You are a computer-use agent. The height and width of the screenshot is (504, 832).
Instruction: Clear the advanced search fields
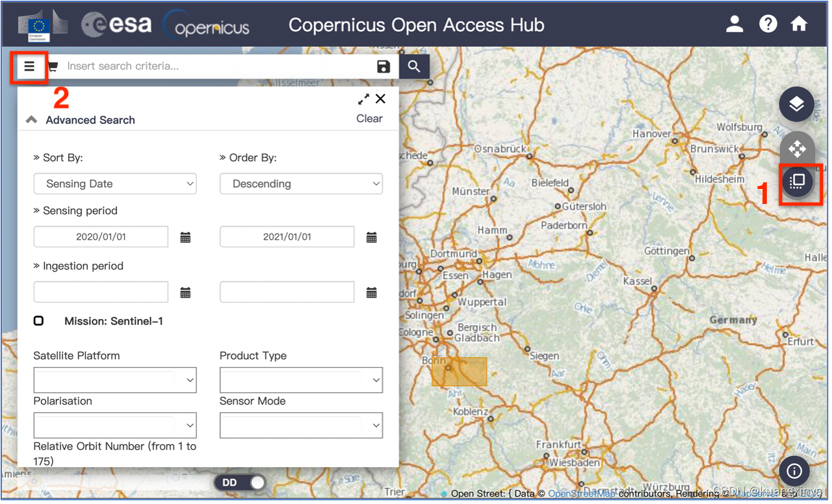369,118
